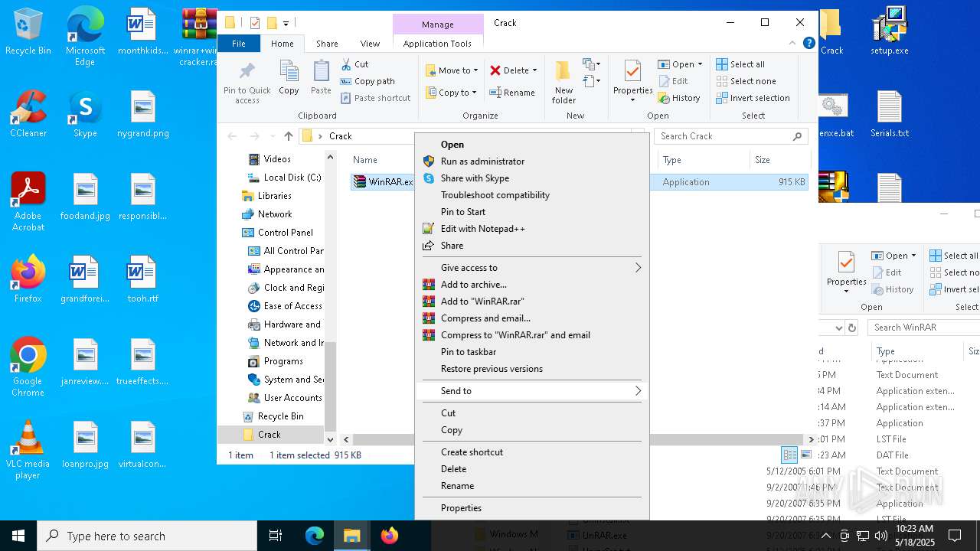Click the Search WinRAR field in the back window

pyautogui.click(x=923, y=328)
